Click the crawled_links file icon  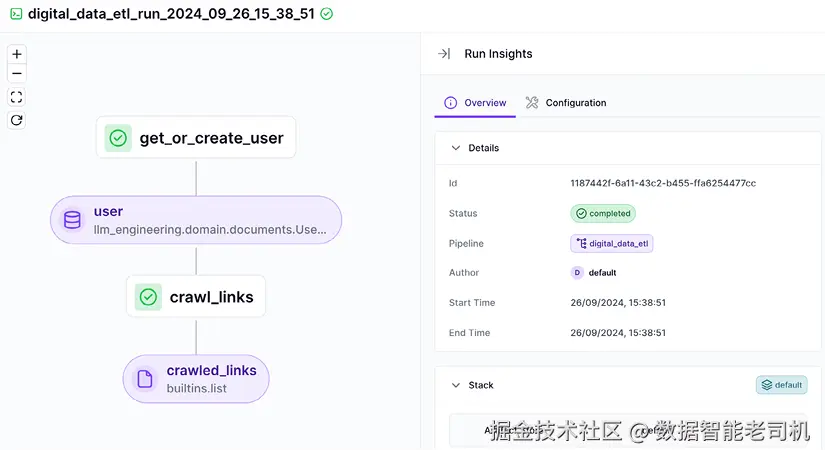point(145,379)
